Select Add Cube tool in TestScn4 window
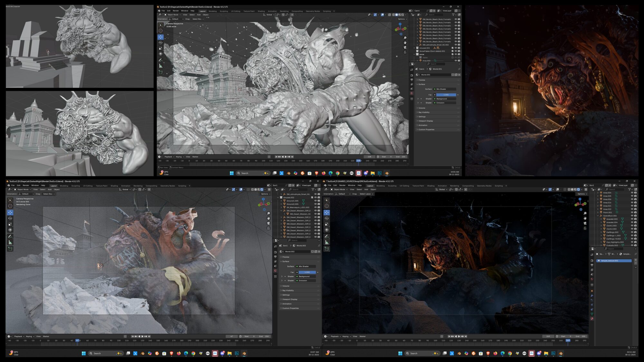This screenshot has width=644, height=362. click(327, 249)
